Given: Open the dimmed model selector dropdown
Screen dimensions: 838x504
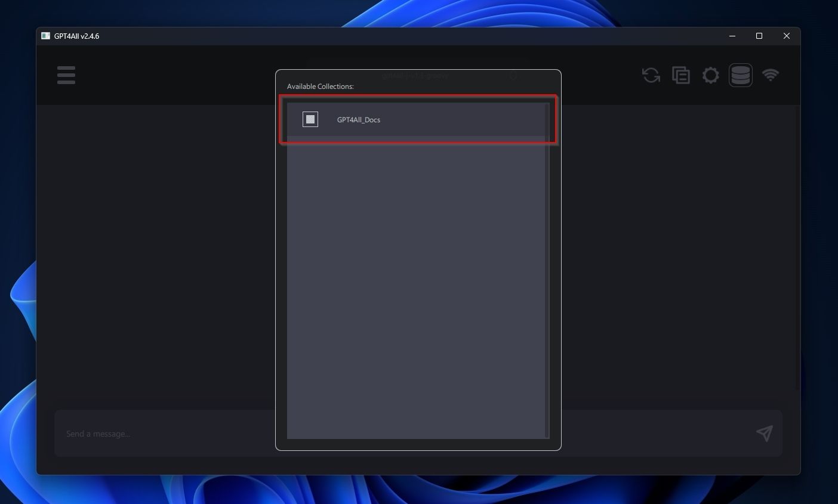Looking at the screenshot, I should coord(418,76).
